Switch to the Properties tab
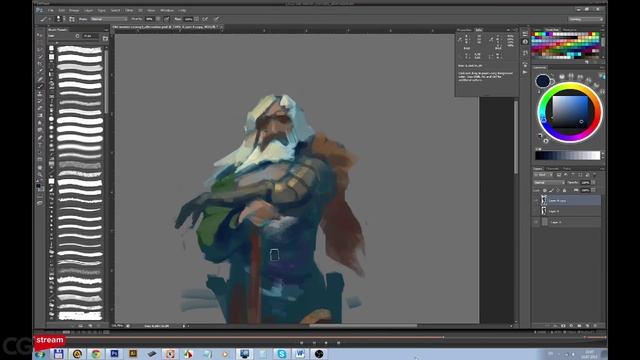The width and height of the screenshot is (640, 360). [x=464, y=30]
